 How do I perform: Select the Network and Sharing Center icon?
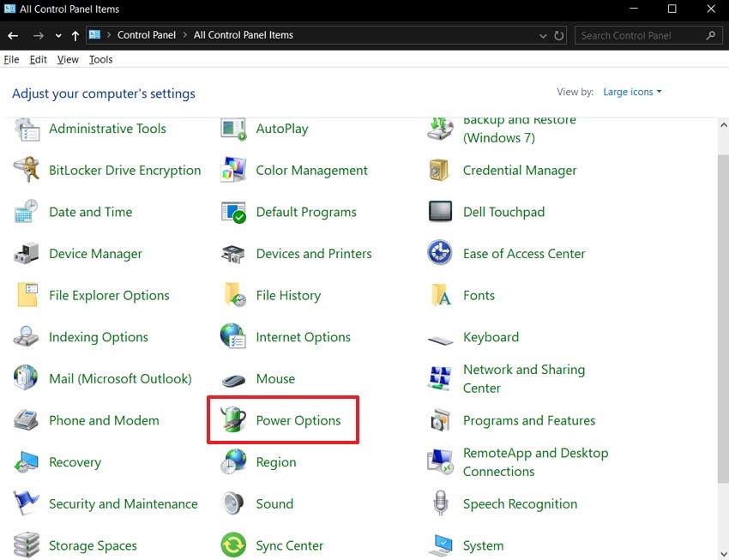[440, 378]
